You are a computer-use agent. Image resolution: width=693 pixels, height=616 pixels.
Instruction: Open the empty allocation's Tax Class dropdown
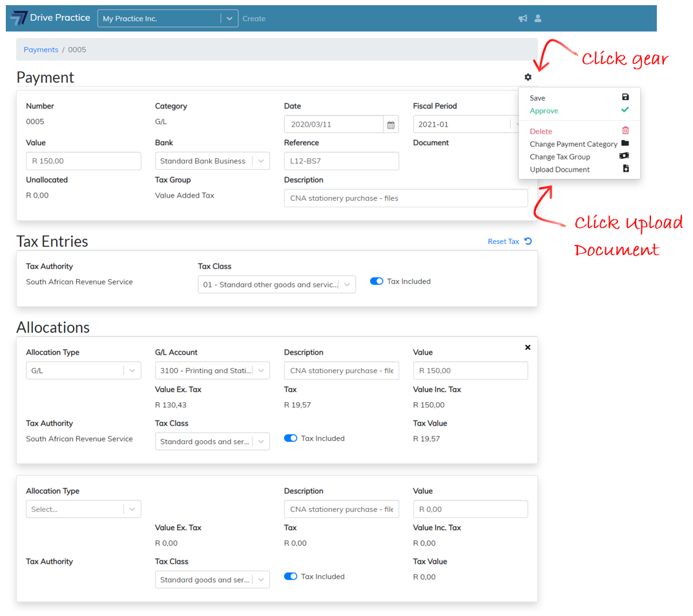tap(212, 580)
